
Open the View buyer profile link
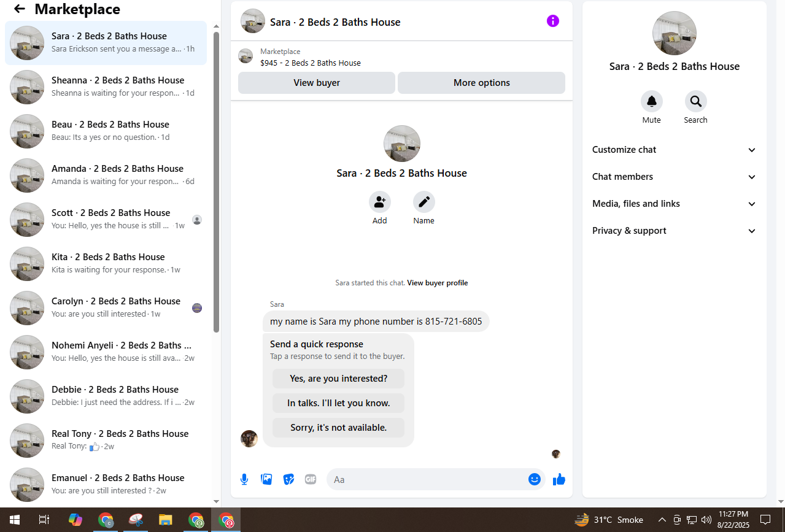coord(438,283)
